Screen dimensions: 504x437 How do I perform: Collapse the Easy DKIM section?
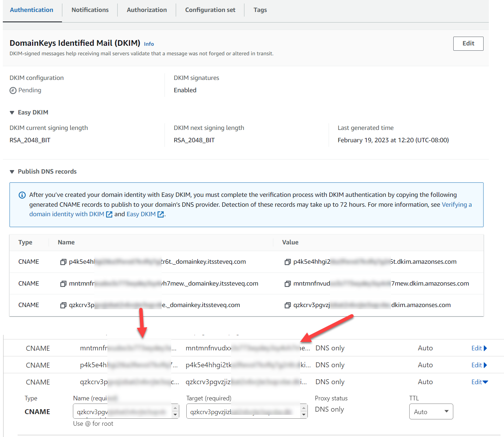point(12,113)
